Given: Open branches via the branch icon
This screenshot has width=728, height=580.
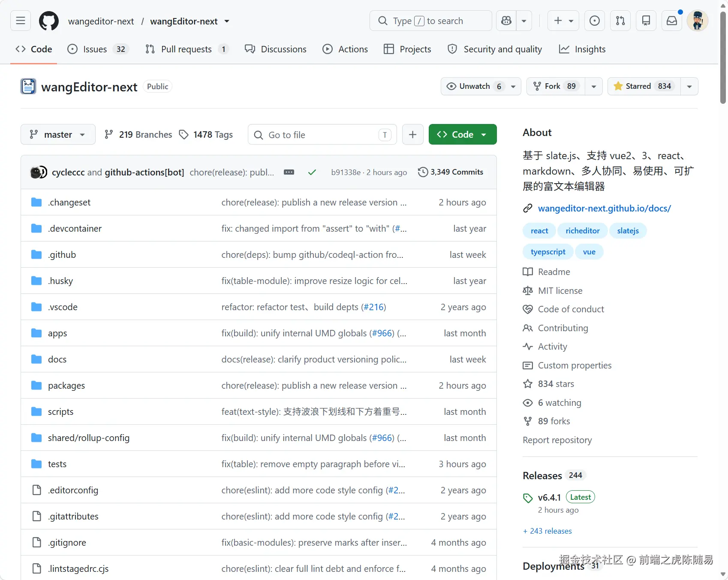Looking at the screenshot, I should click(x=109, y=135).
